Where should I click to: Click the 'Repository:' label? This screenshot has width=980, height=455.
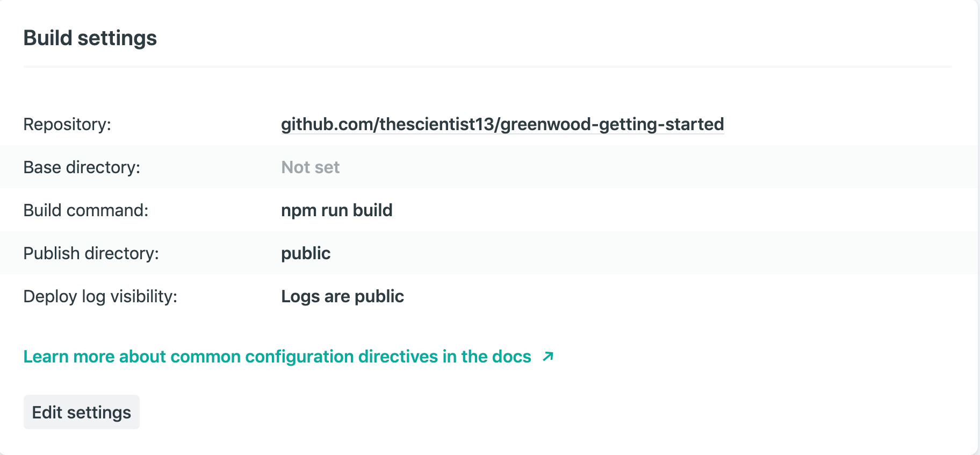(67, 124)
